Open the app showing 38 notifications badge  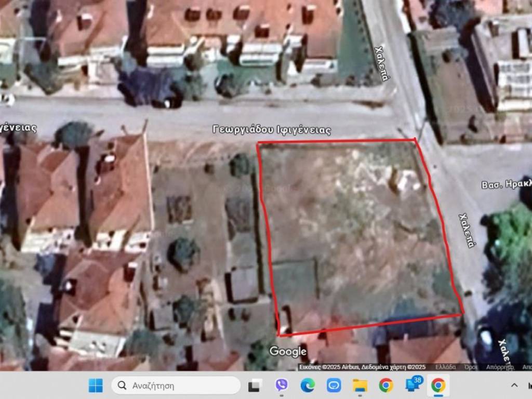point(413,385)
